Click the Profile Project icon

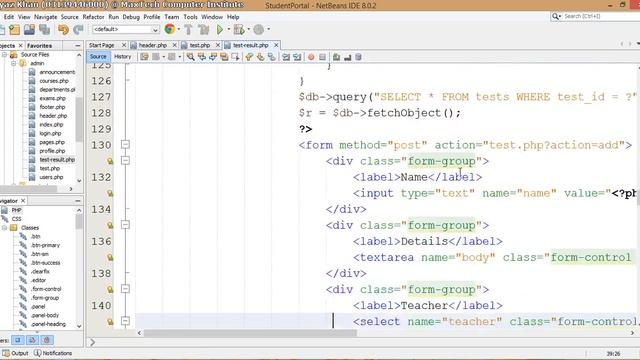259,29
